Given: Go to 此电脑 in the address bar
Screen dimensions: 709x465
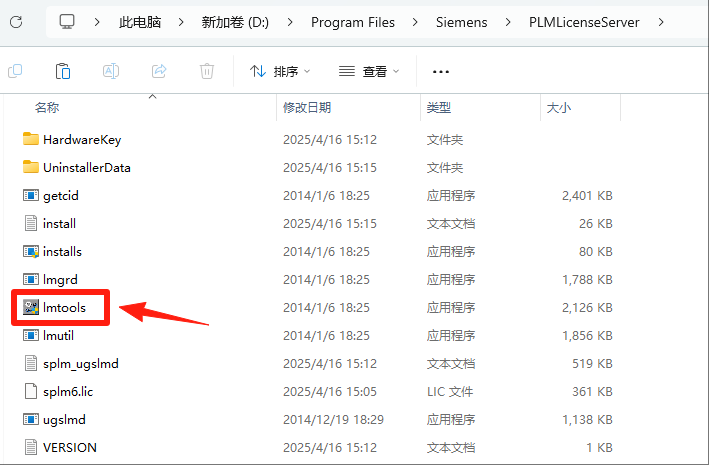Looking at the screenshot, I should tap(140, 22).
